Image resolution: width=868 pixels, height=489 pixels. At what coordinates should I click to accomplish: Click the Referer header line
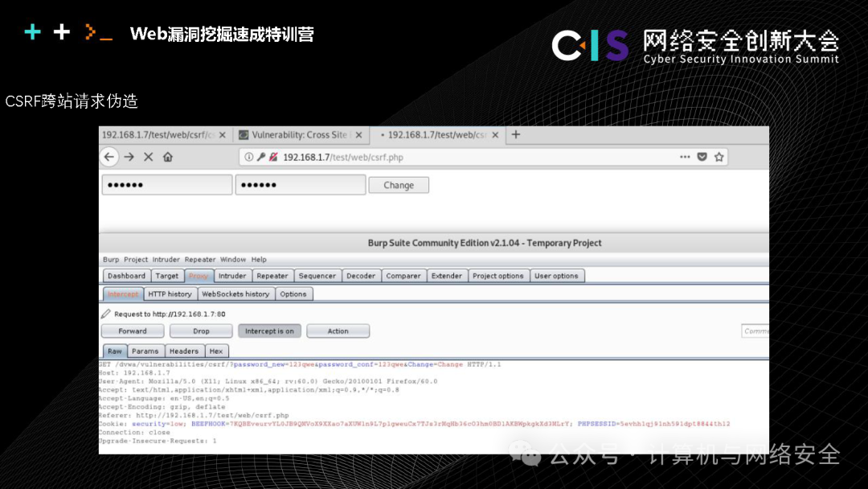click(x=194, y=415)
